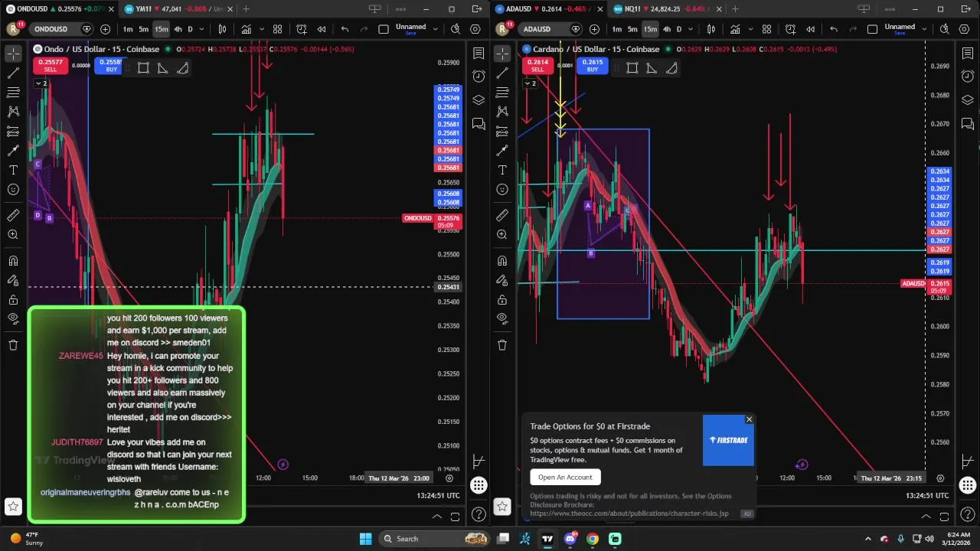Viewport: 980px width, 551px height.
Task: Close the Firstrade ad popup
Action: point(749,419)
